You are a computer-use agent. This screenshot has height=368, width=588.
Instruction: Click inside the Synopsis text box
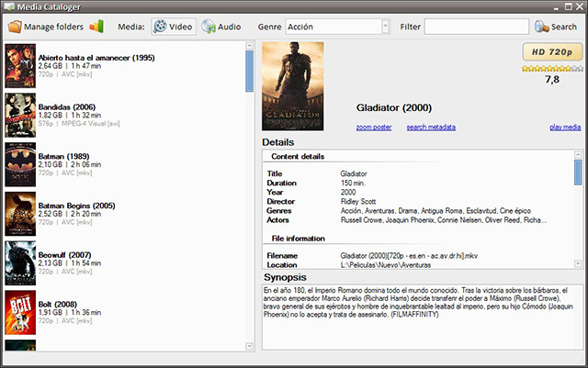pyautogui.click(x=423, y=317)
